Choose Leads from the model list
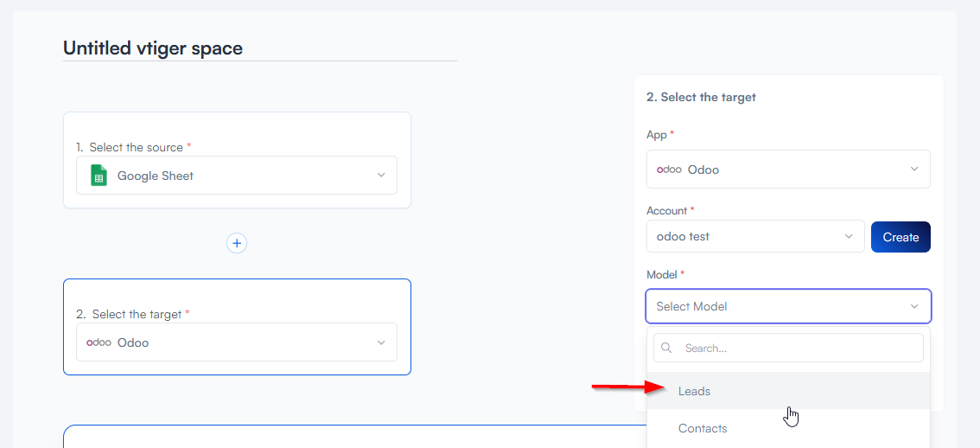This screenshot has height=448, width=980. (695, 391)
